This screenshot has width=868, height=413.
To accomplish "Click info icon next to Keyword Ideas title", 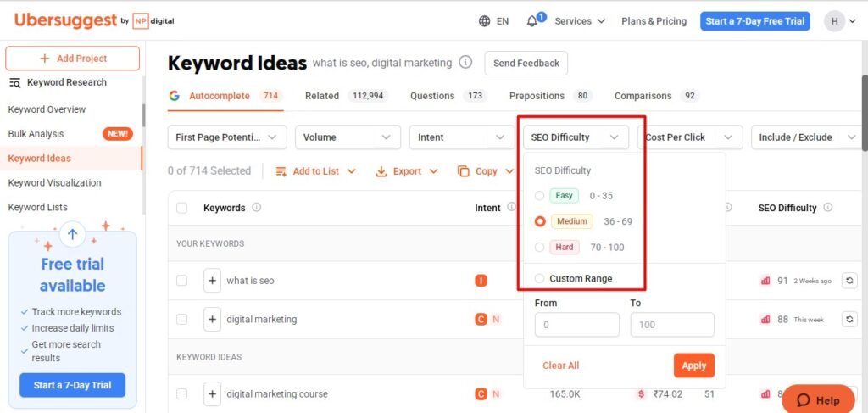I will click(465, 62).
